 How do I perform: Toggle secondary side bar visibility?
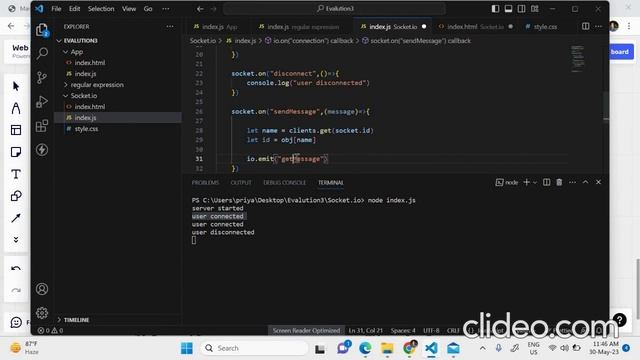(521, 9)
